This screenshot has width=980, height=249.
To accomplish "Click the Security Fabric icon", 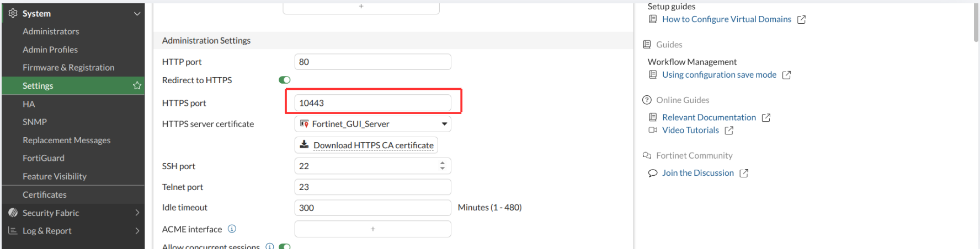I will tap(13, 213).
